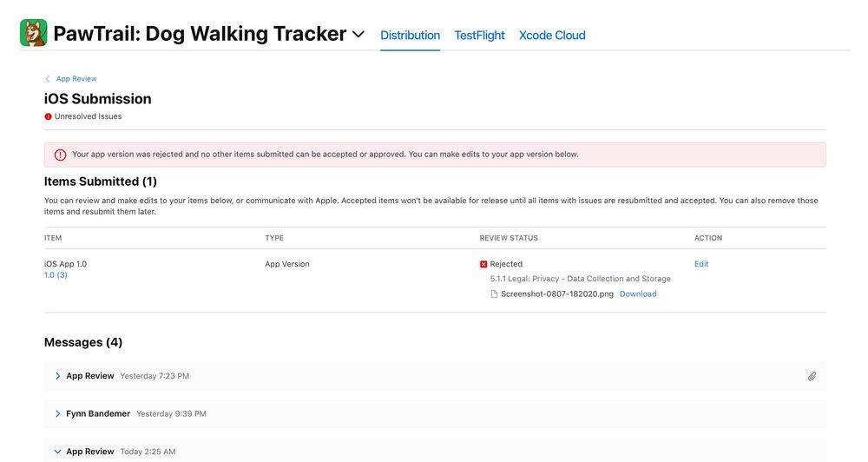This screenshot has height=462, width=868.
Task: Click the PawTrail: Dog Walking Tracker title
Action: click(x=200, y=34)
